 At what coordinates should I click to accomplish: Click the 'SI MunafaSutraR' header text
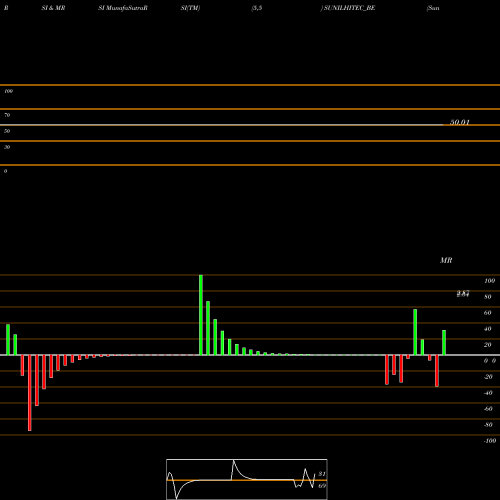click(x=123, y=8)
